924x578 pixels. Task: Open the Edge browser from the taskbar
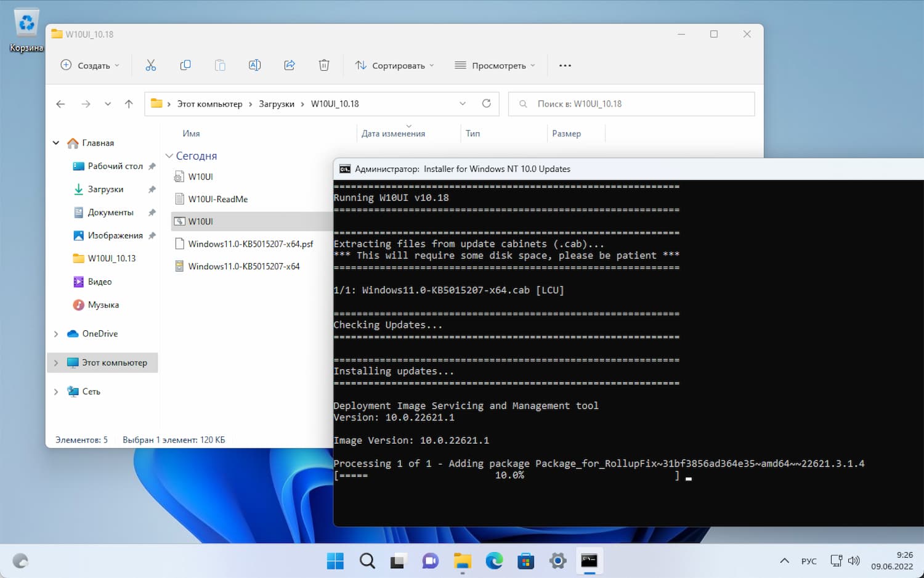[x=494, y=561]
